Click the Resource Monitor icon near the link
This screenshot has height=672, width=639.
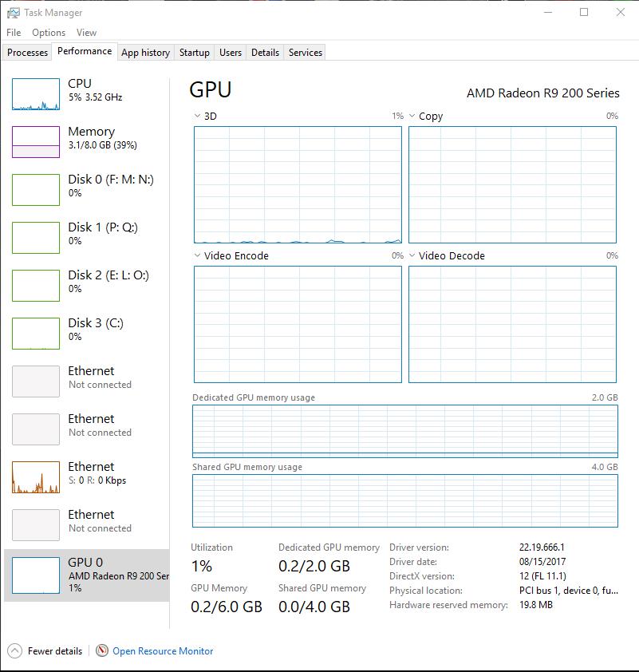click(101, 650)
